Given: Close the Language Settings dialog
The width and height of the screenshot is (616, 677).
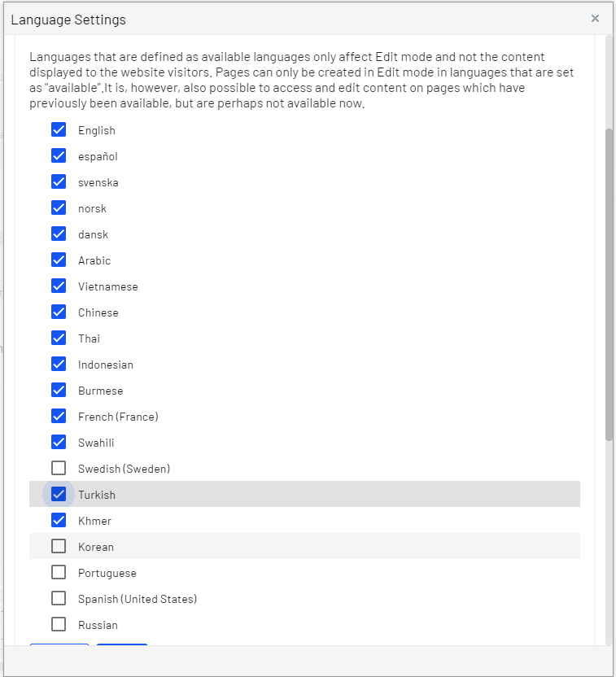Looking at the screenshot, I should (x=595, y=18).
